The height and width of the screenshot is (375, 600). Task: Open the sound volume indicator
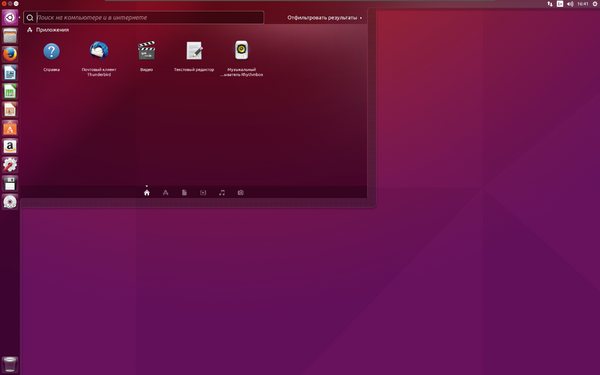tap(570, 4)
